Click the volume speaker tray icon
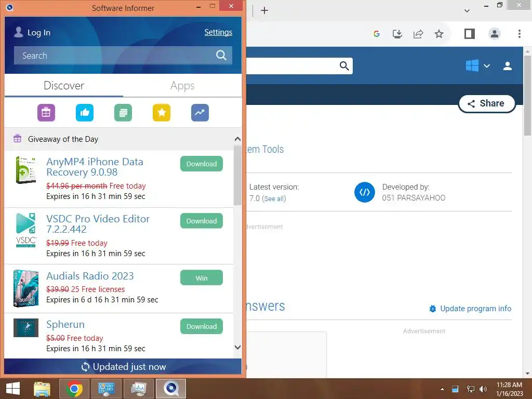The image size is (532, 399). tap(483, 389)
